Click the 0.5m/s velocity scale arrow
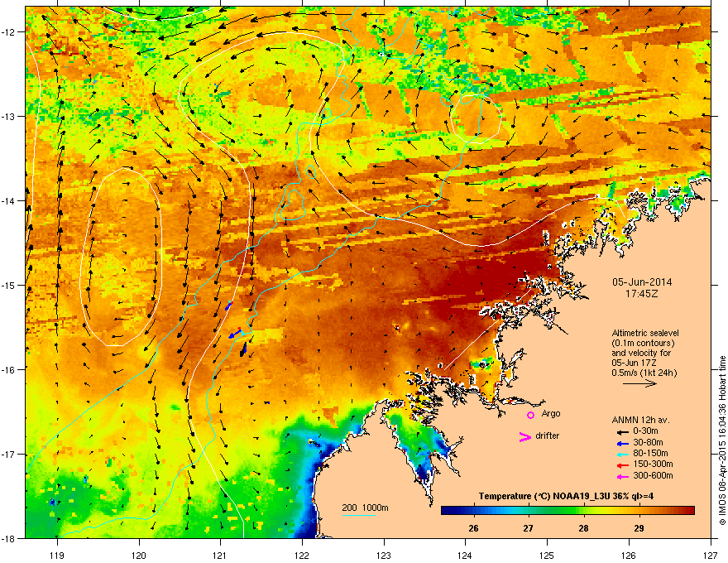Screen dimensions: 728x563 639,383
